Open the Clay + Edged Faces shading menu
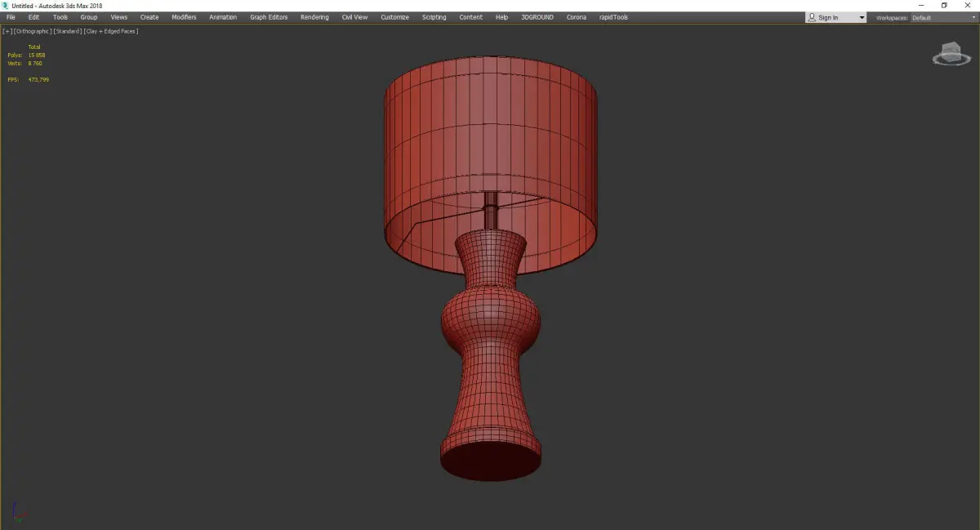 pyautogui.click(x=110, y=31)
